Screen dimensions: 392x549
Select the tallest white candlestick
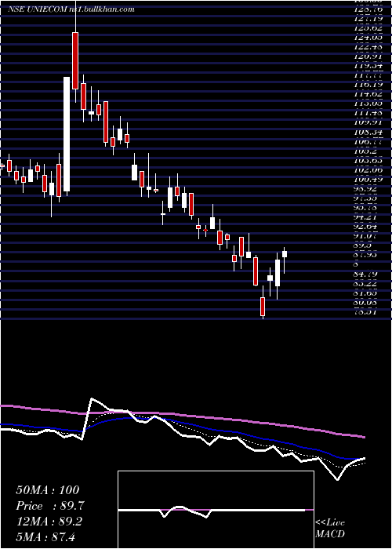coord(67,134)
